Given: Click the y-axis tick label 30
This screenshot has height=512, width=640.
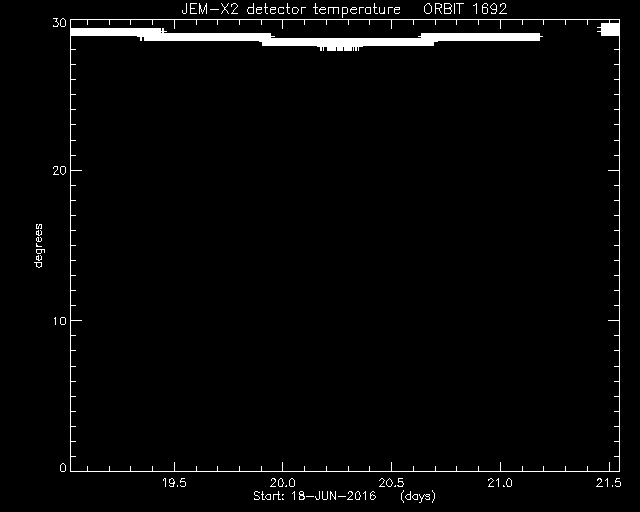Looking at the screenshot, I should point(59,23).
